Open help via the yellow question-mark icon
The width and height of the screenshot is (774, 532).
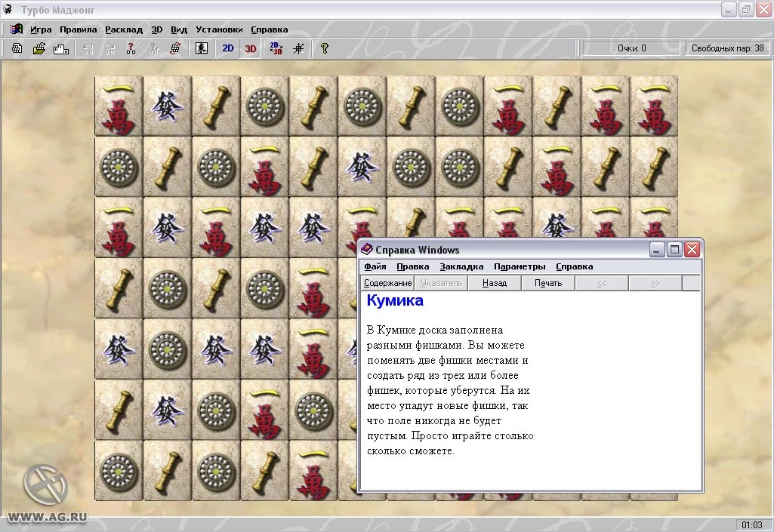(324, 48)
